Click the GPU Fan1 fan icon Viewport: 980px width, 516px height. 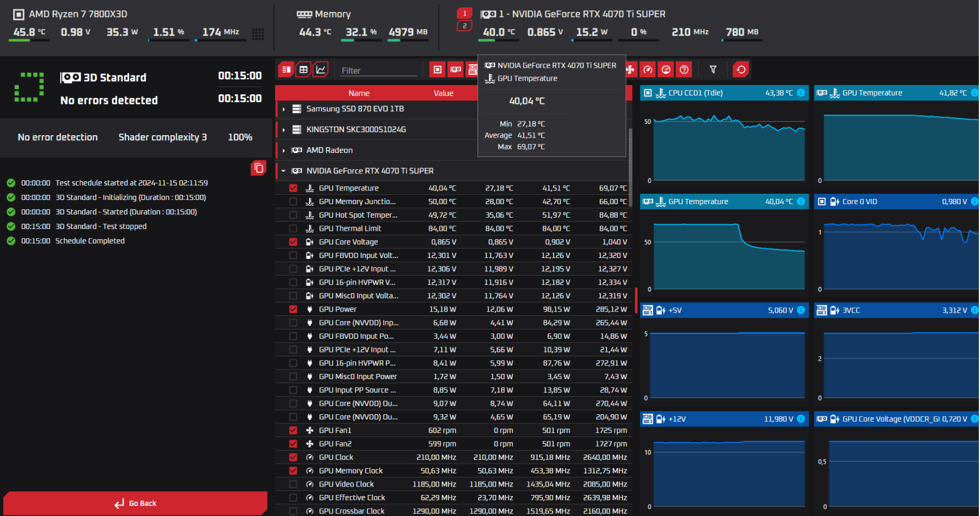[310, 430]
